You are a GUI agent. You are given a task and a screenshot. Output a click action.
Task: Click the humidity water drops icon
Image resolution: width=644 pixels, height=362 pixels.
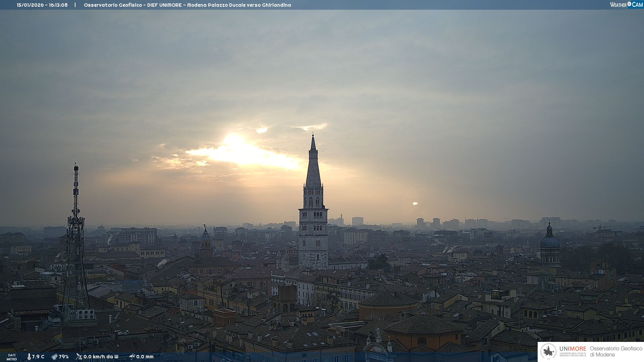tap(54, 357)
